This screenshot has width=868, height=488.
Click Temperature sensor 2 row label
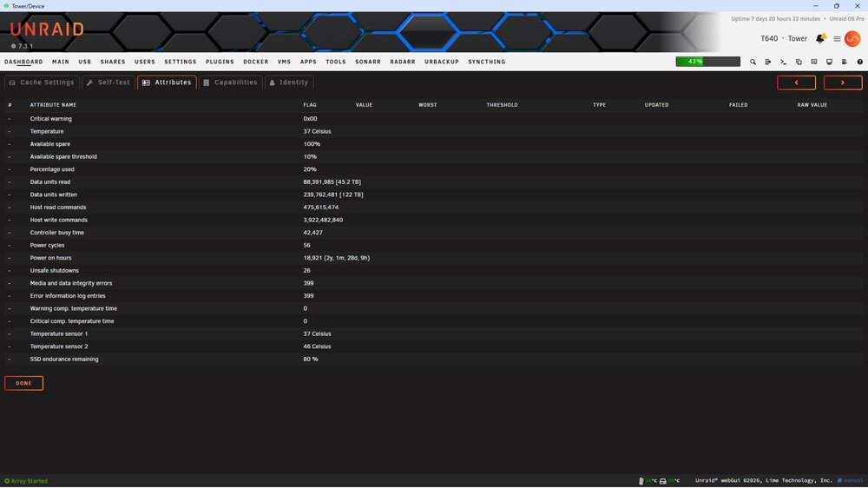click(59, 346)
